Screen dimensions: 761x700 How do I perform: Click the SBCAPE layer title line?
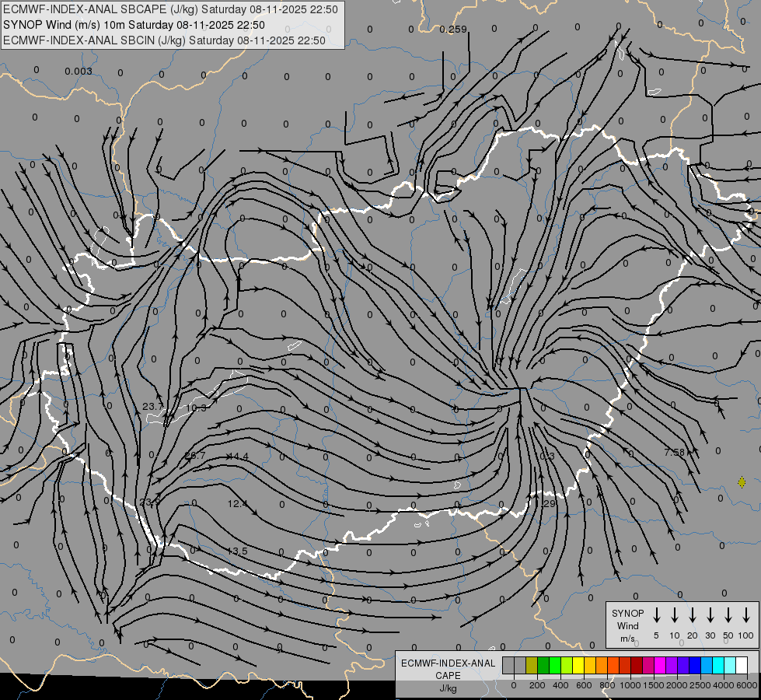[x=170, y=9]
